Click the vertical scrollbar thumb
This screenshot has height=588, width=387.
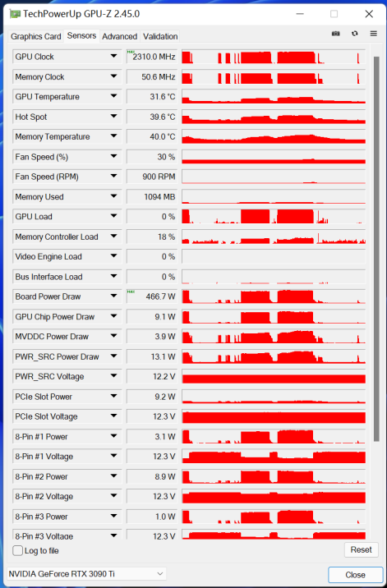[376, 249]
